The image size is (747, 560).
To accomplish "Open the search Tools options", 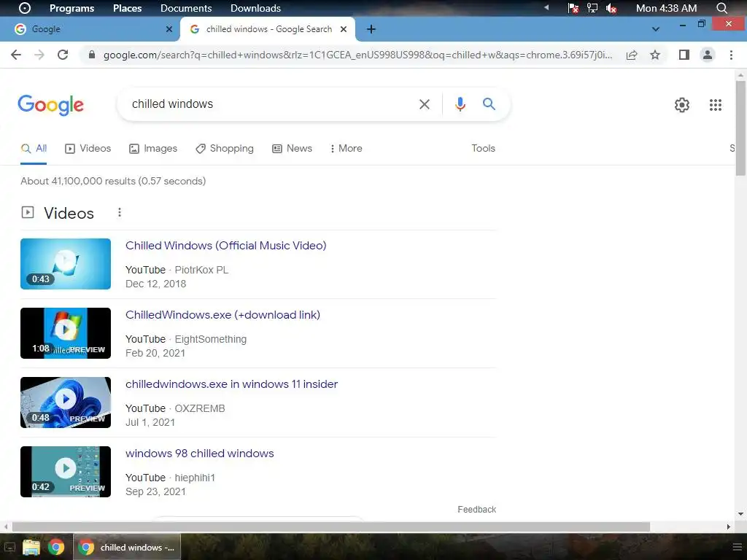I will pos(483,149).
